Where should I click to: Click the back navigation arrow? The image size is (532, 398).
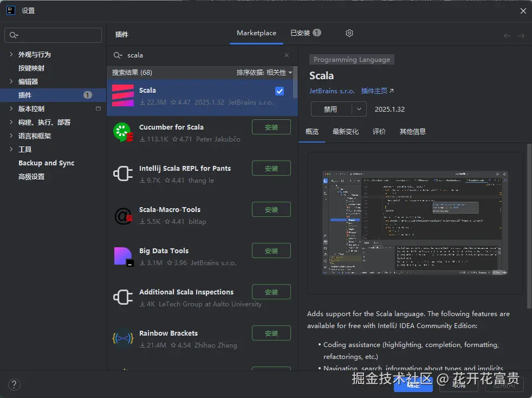pos(507,36)
